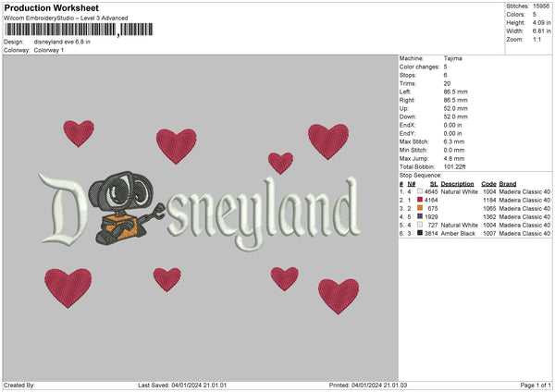Screen dimensions: 555x392
Task: Click the WALL-E robot in the design
Action: [126, 209]
